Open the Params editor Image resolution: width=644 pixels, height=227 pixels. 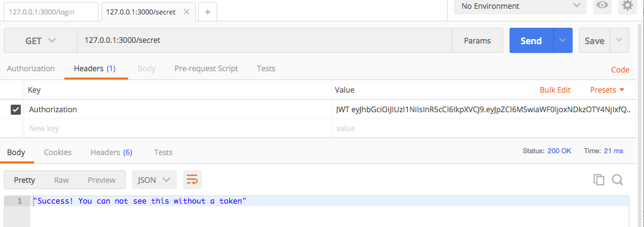pos(477,40)
